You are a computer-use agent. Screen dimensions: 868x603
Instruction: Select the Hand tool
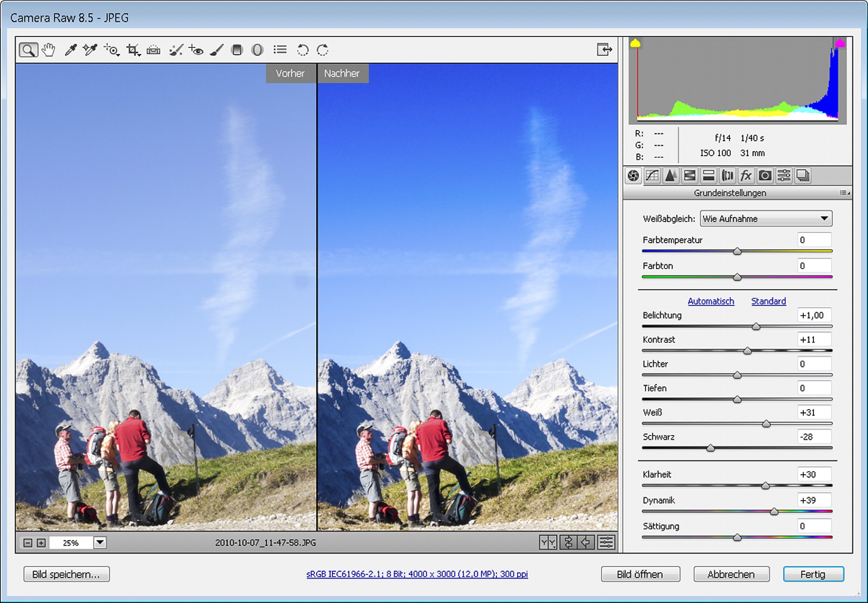click(48, 50)
